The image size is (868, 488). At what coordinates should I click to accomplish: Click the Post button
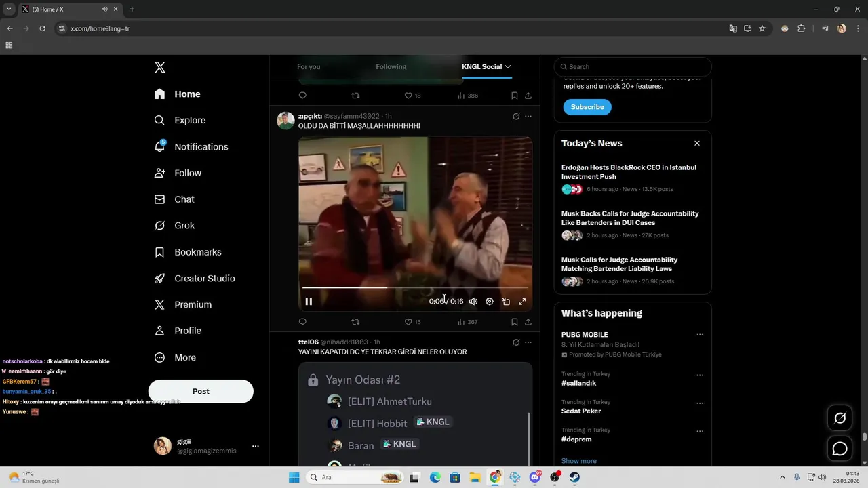[201, 391]
